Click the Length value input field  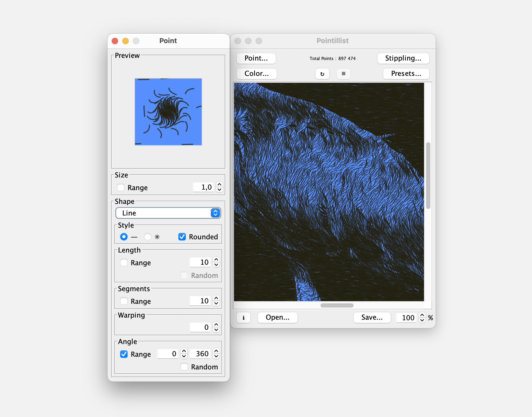[200, 262]
